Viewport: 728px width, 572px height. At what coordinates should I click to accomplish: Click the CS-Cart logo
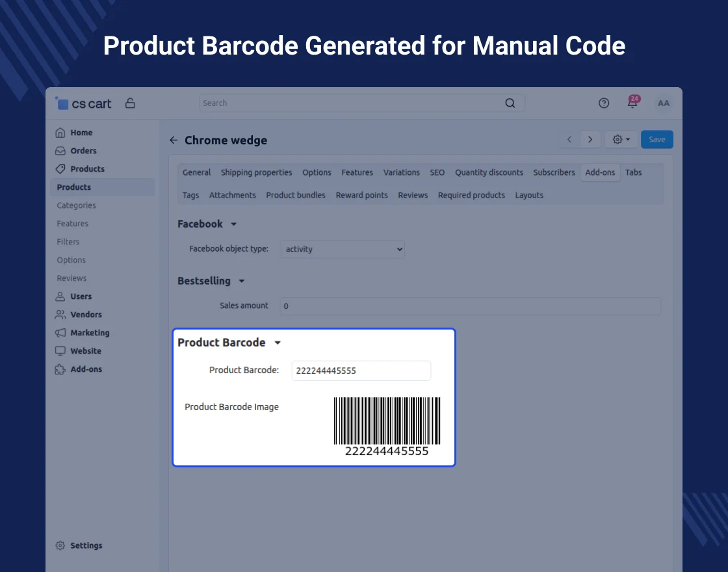83,103
